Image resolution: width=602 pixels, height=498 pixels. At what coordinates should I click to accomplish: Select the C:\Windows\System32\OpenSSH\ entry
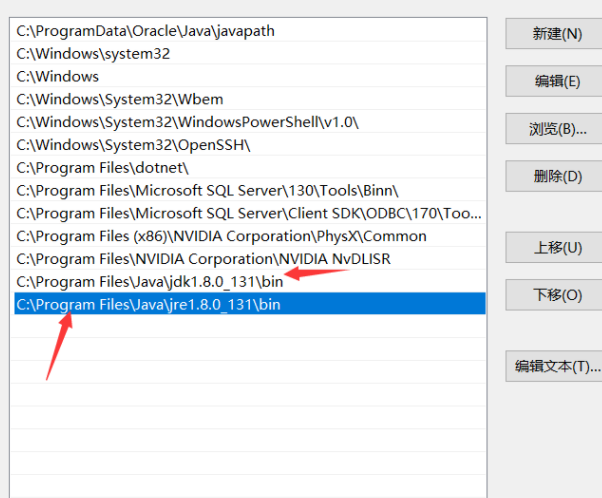coord(250,145)
